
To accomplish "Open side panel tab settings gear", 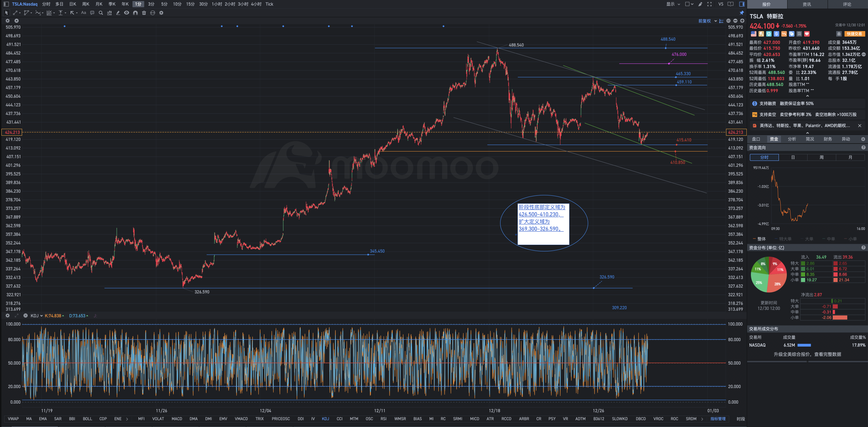I will 863,139.
